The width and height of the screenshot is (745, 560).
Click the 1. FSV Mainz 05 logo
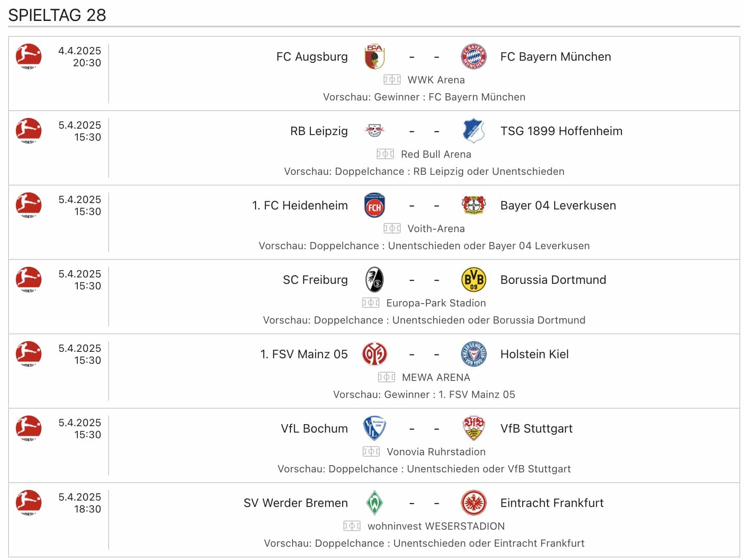pyautogui.click(x=375, y=354)
